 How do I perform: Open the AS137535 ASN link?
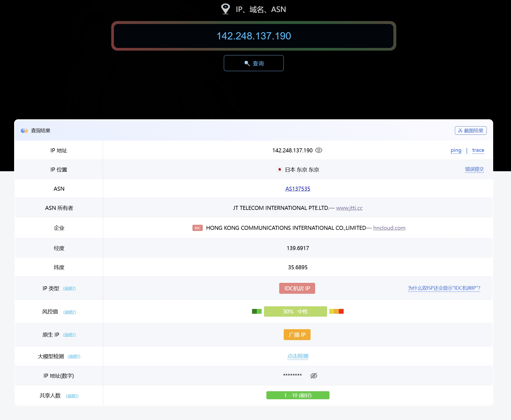click(298, 189)
